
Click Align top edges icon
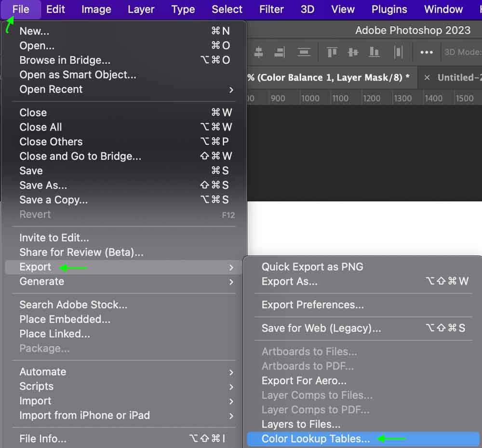(x=332, y=52)
